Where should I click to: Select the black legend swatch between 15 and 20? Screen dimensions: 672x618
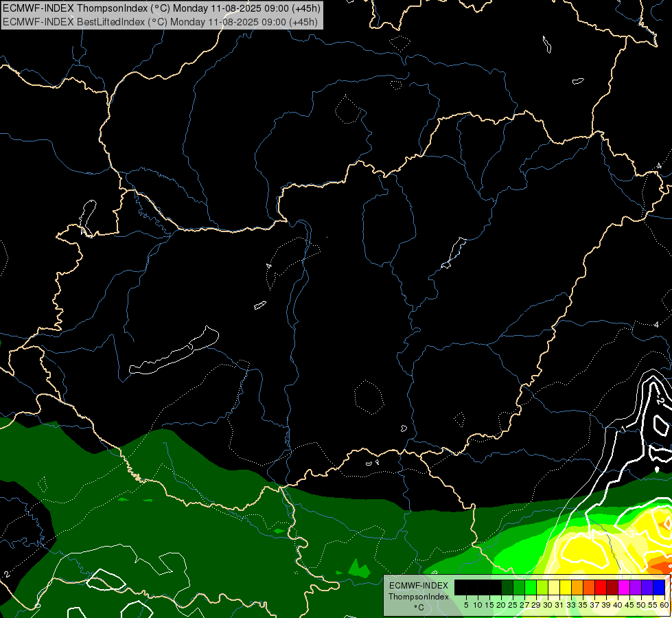coord(496,587)
